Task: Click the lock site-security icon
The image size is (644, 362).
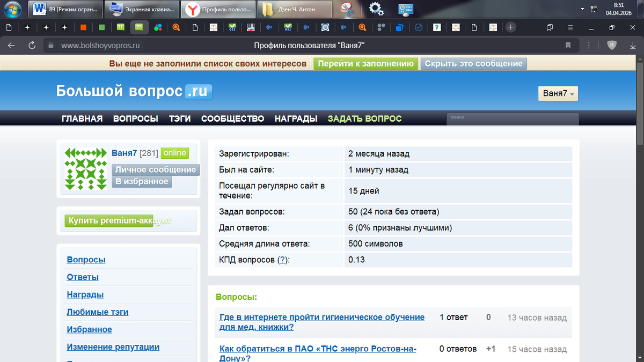Action: 52,46
